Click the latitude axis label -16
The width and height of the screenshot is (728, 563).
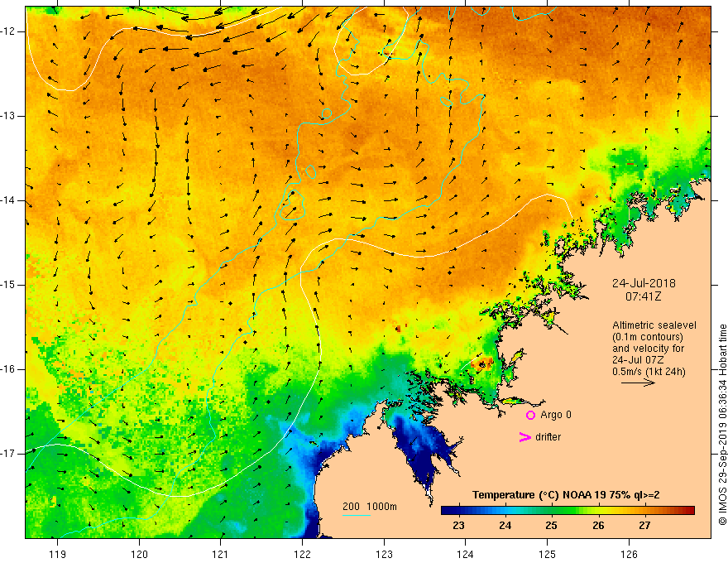8,369
